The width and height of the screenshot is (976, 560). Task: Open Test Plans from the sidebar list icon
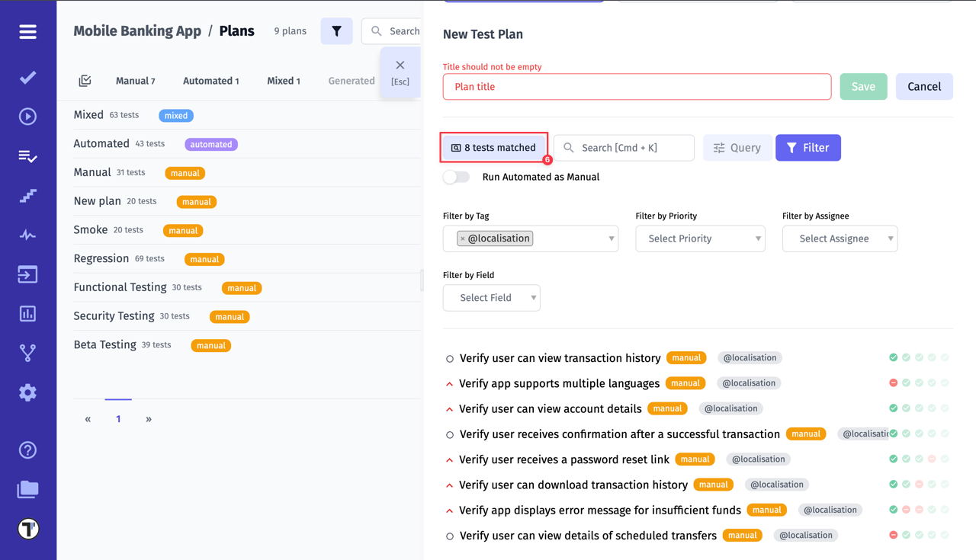[x=27, y=156]
